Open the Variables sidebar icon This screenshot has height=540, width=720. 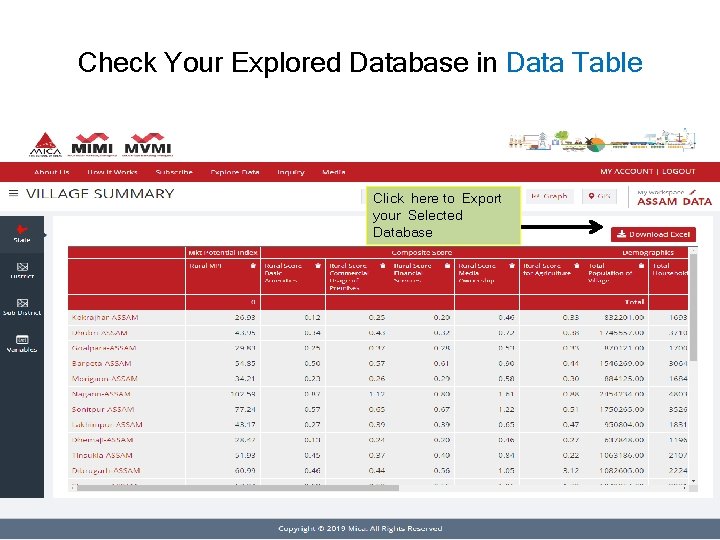(x=22, y=343)
